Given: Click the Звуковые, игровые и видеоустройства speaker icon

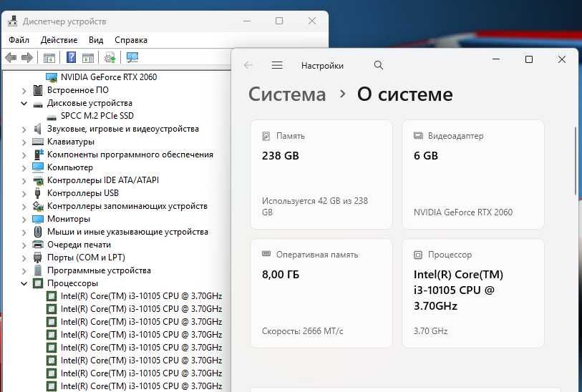Looking at the screenshot, I should coord(37,129).
